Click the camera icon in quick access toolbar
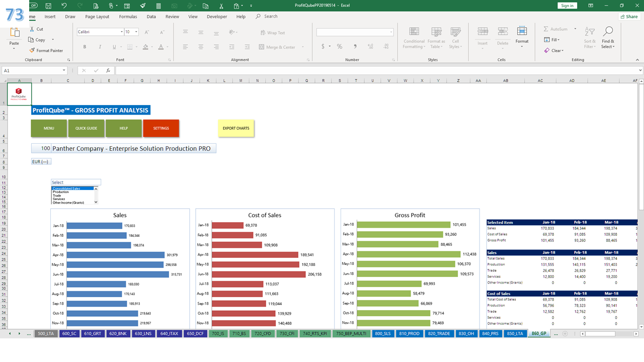The height and width of the screenshot is (362, 644). tap(174, 6)
